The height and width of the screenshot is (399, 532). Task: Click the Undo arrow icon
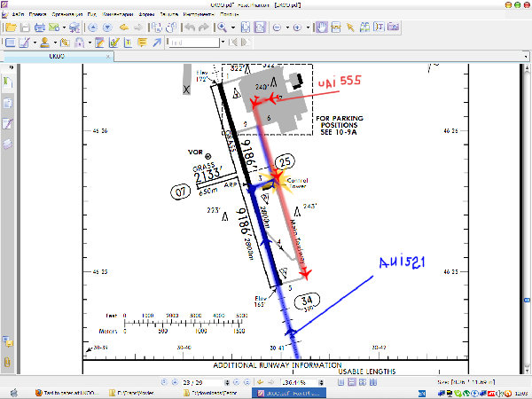tap(190, 27)
